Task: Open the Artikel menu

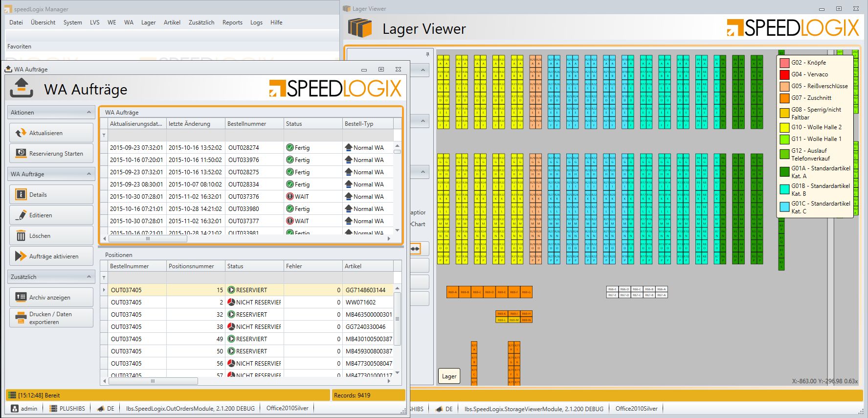Action: 172,23
